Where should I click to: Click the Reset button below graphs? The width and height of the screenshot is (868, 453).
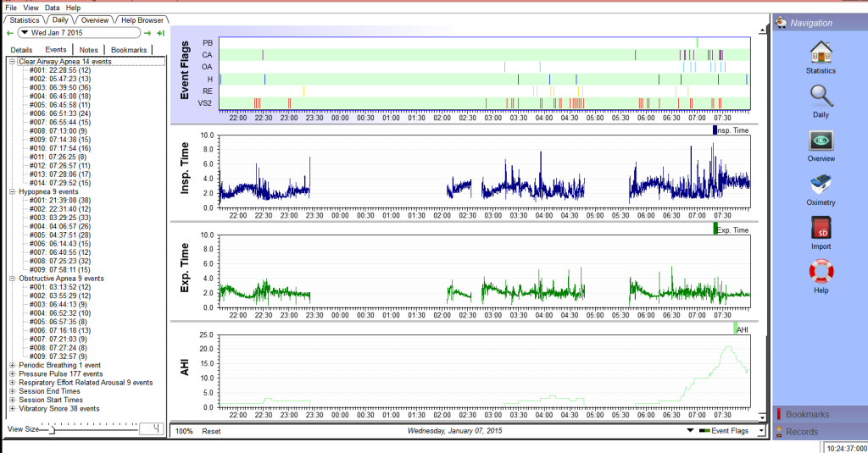(211, 431)
